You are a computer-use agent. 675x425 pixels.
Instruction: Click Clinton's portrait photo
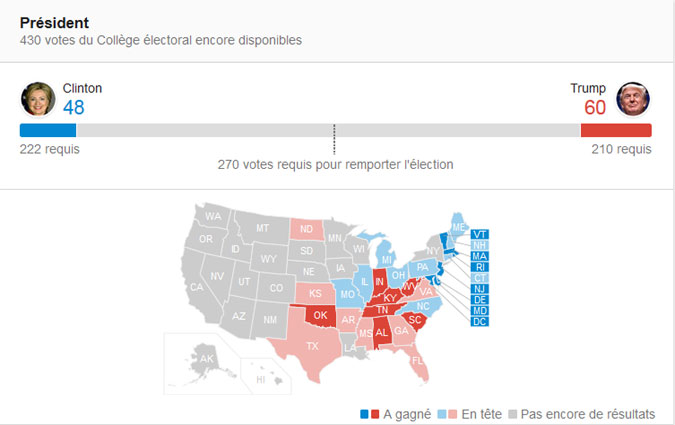[38, 99]
